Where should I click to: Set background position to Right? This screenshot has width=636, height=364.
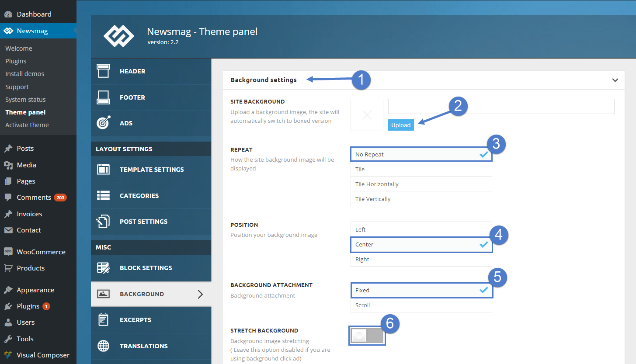(421, 259)
